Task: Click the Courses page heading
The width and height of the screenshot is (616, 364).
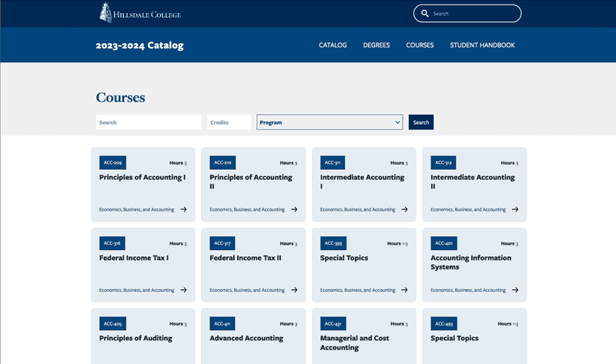Action: point(120,97)
